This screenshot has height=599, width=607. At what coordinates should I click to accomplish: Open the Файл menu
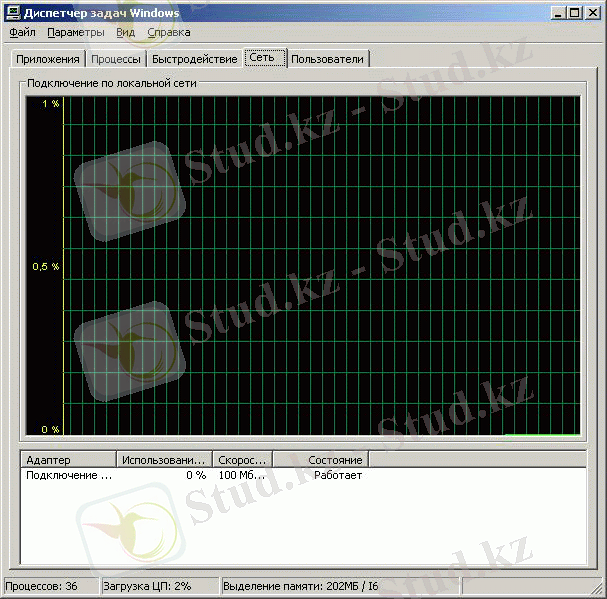[22, 33]
